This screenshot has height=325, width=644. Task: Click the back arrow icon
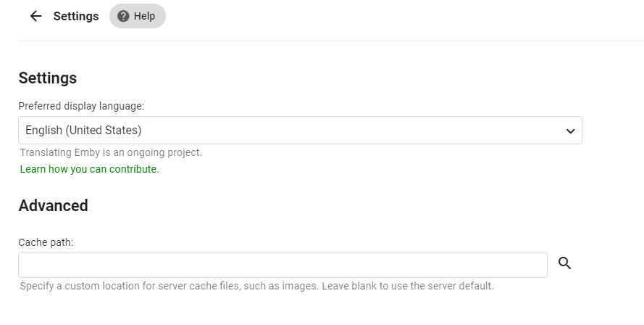(35, 16)
